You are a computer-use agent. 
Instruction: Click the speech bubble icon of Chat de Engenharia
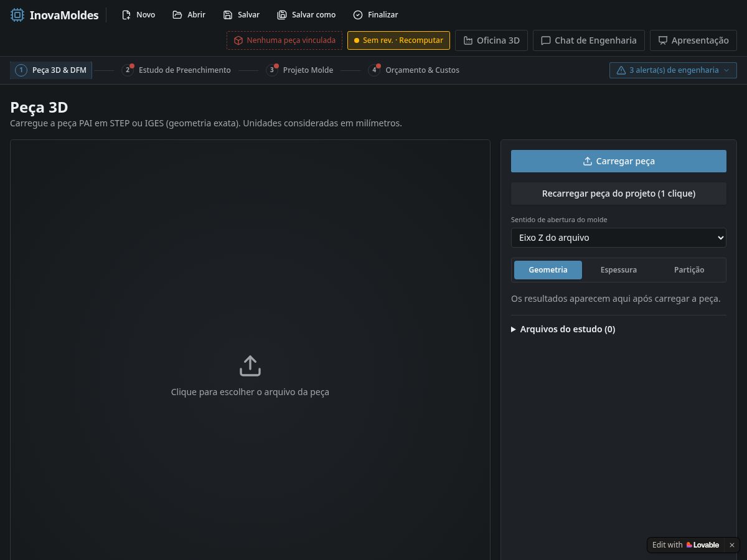pos(546,40)
